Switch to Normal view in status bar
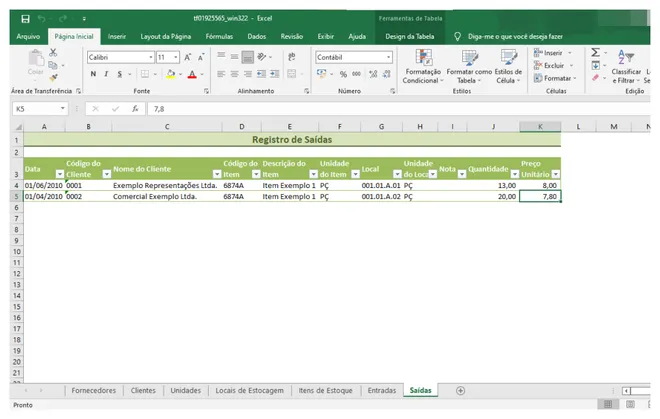 click(x=608, y=404)
